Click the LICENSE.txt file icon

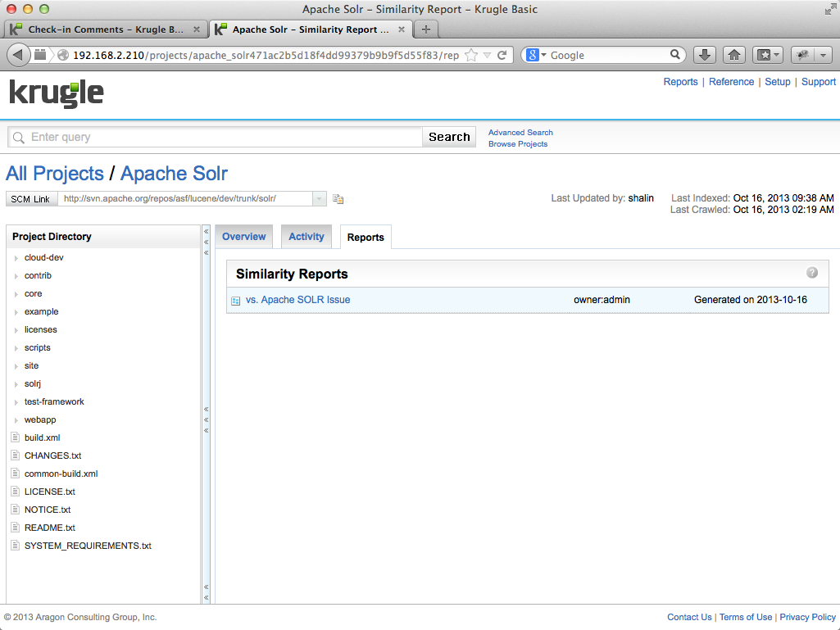[16, 492]
